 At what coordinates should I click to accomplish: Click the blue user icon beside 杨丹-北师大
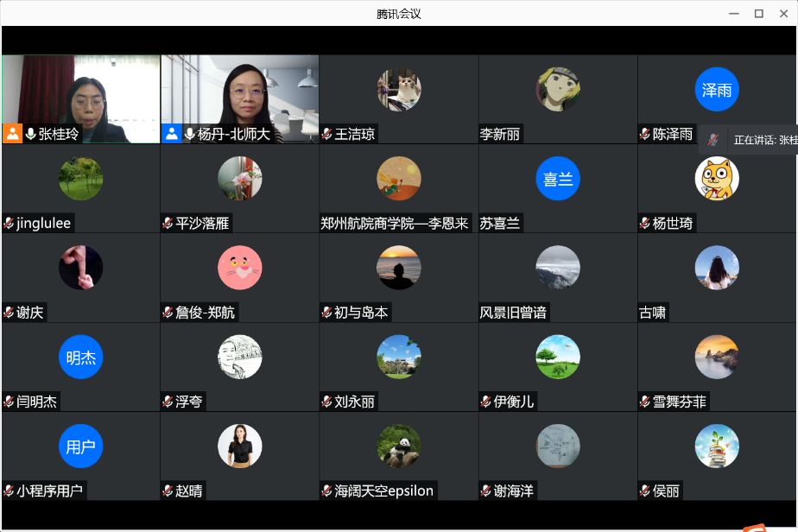click(172, 134)
